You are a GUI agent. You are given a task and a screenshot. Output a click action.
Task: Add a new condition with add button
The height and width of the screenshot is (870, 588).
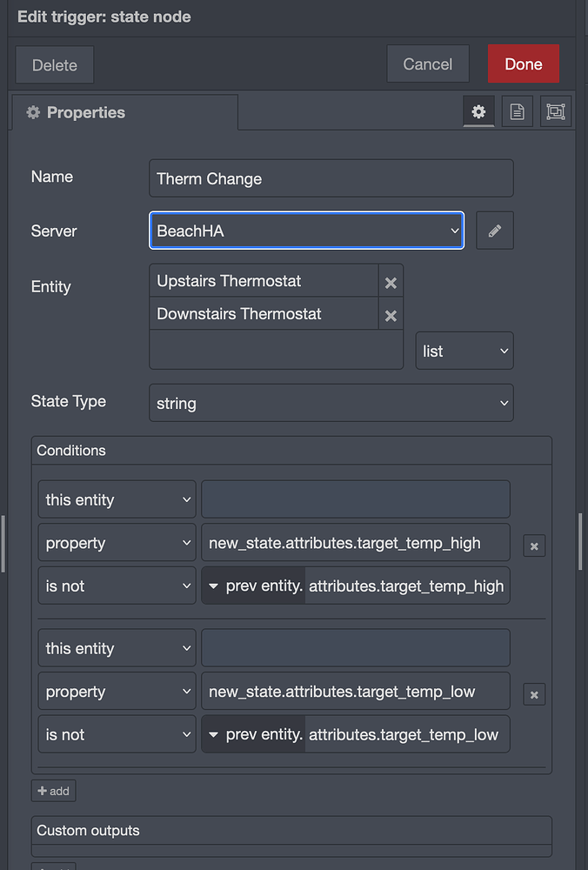[54, 791]
